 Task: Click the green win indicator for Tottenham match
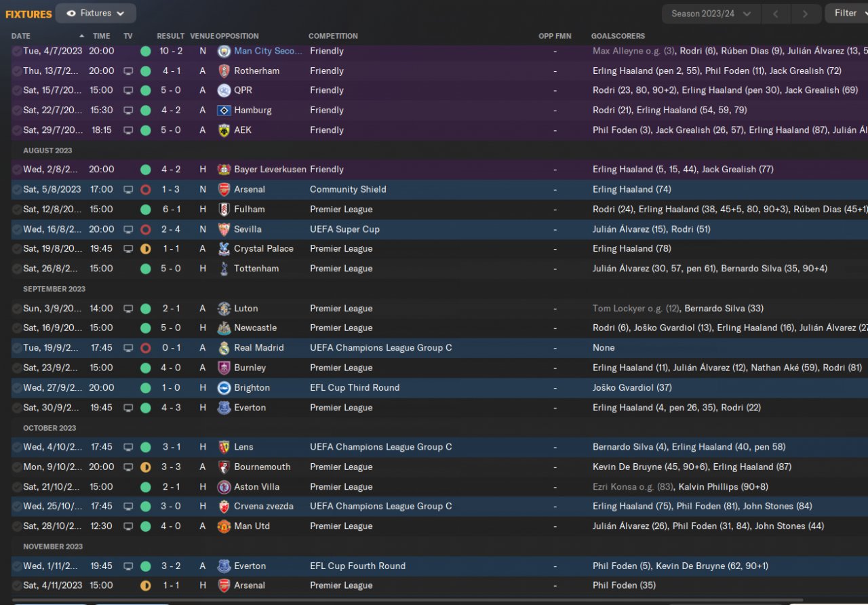coord(145,269)
